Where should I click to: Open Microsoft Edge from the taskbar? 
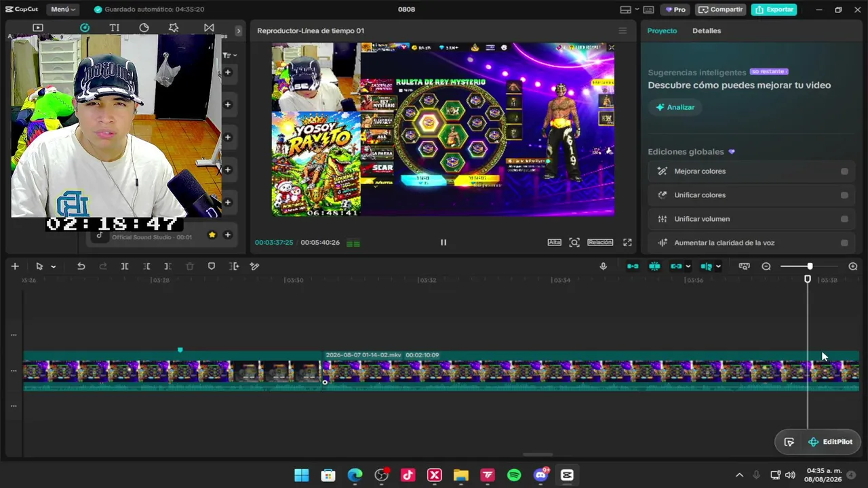click(355, 475)
